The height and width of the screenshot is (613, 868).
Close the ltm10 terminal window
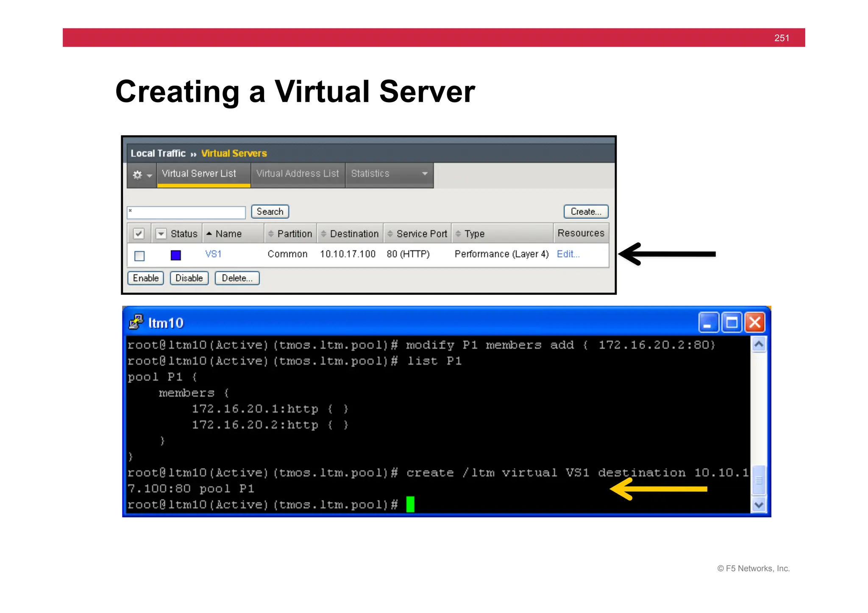pos(755,323)
